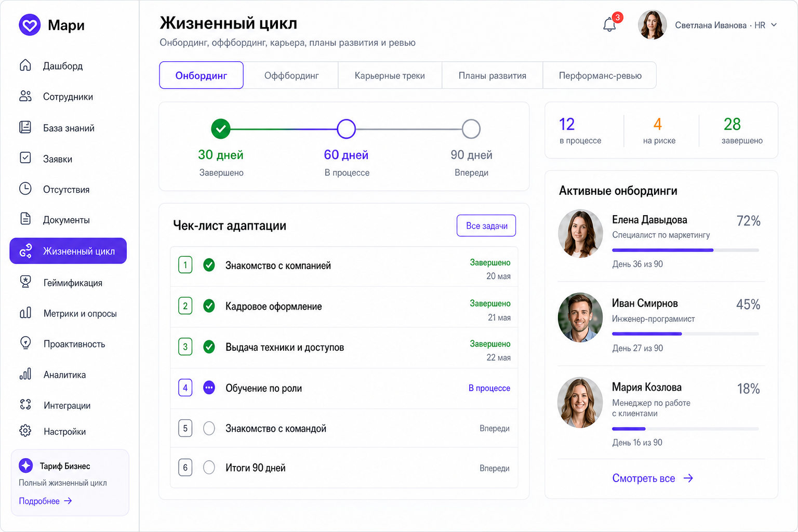Viewport: 798px width, 532px height.
Task: Click Иван Смирнов's avatar photo
Action: point(580,317)
